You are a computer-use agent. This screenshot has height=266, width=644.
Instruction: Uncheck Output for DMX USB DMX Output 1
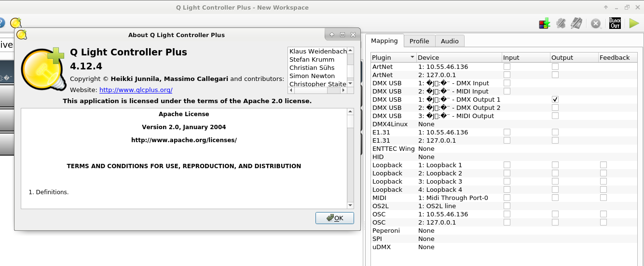pyautogui.click(x=555, y=99)
